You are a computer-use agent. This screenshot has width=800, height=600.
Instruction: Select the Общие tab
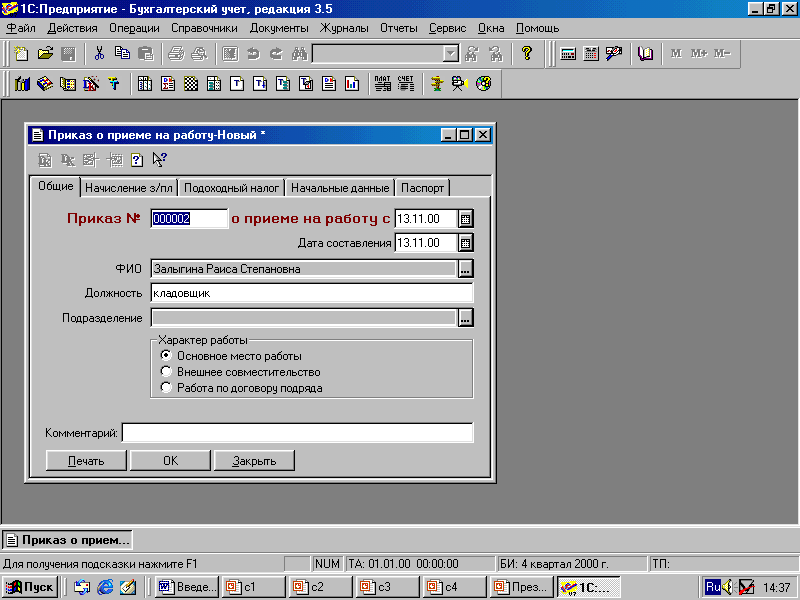(56, 186)
